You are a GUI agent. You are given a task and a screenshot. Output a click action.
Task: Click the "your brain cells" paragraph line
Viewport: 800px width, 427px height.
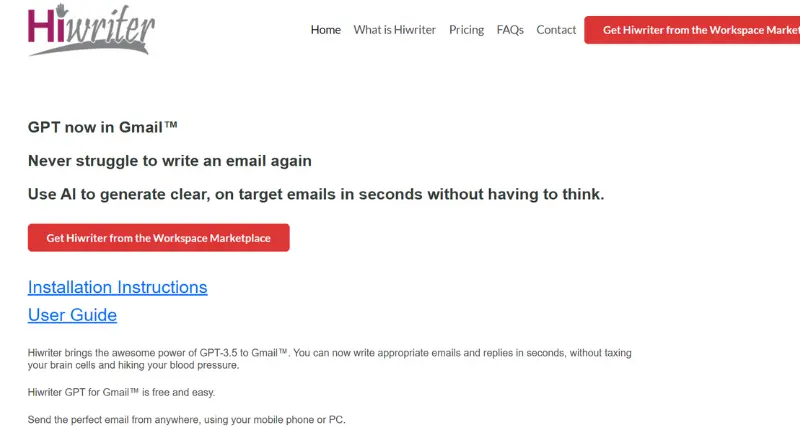coord(134,366)
